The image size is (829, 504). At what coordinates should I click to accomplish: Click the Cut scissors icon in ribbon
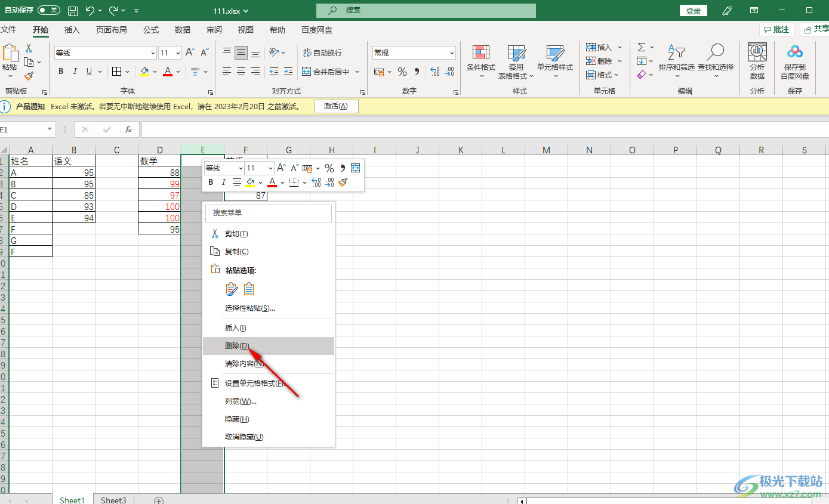pos(29,48)
